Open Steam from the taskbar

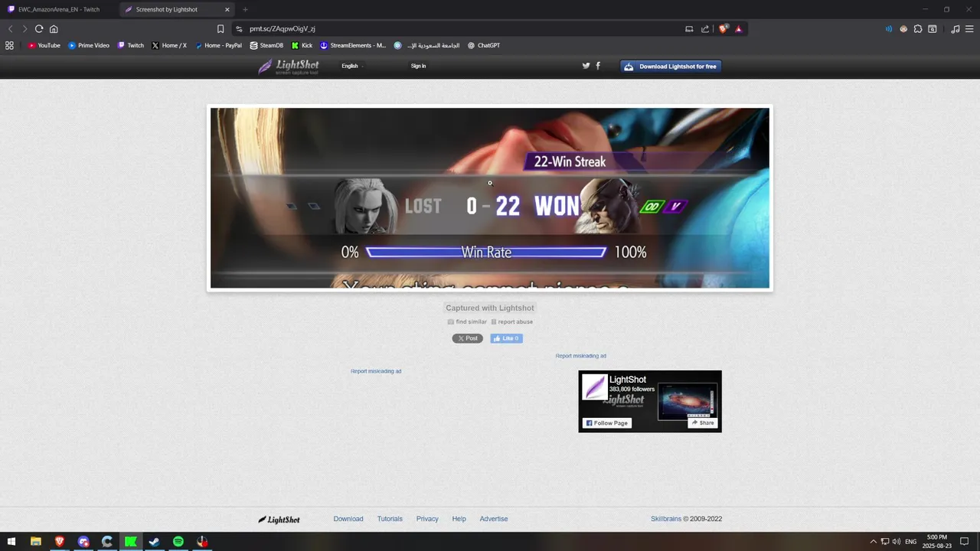tap(154, 542)
